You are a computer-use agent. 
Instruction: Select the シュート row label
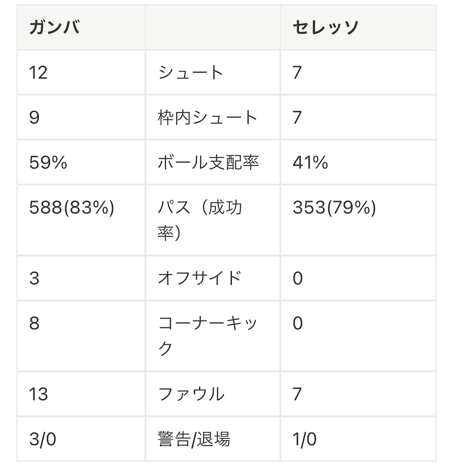click(191, 73)
